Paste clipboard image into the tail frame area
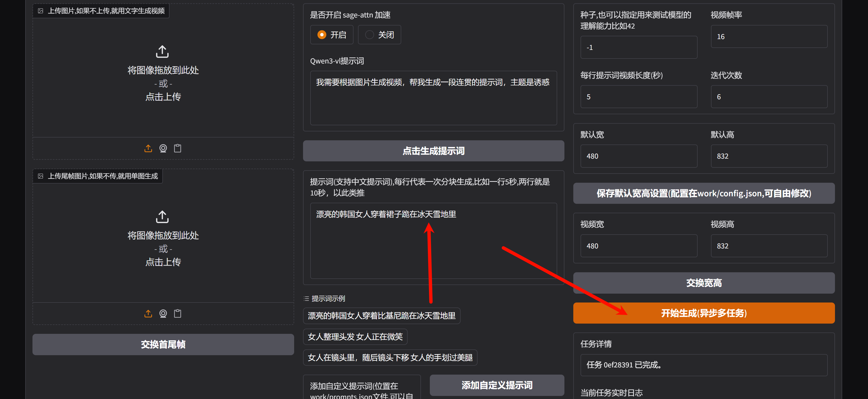This screenshot has height=399, width=868. (x=178, y=314)
